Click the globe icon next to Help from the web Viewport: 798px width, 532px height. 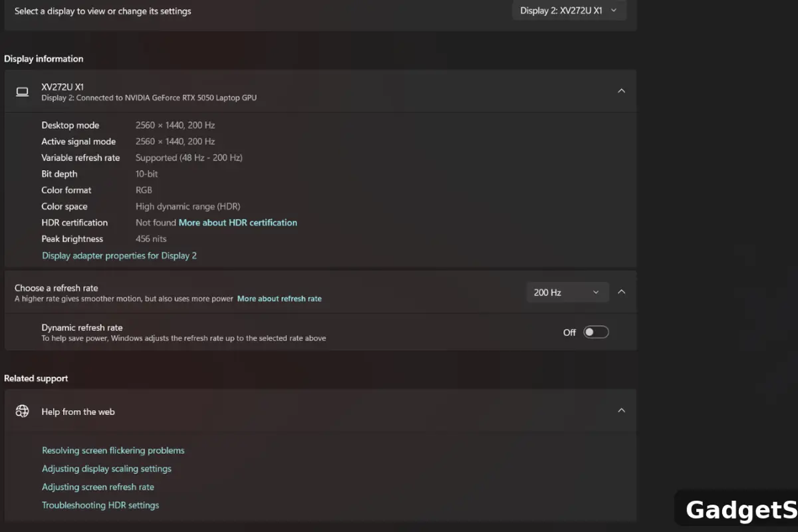coord(22,411)
